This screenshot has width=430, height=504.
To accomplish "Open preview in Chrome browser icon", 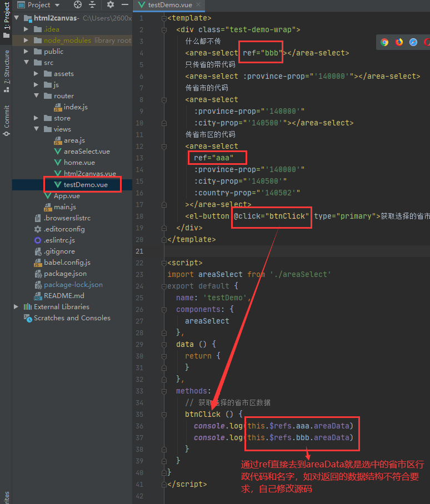I will 384,42.
